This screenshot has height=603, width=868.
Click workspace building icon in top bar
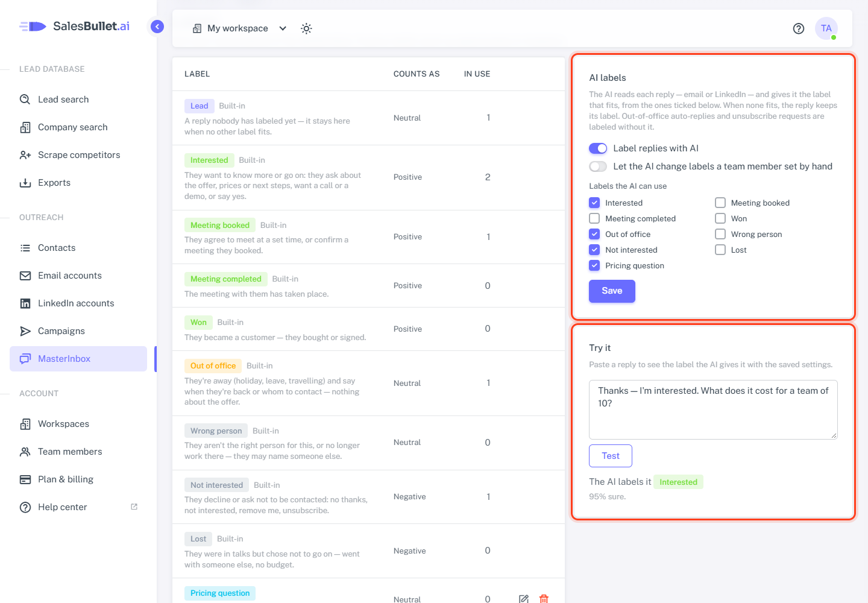pos(197,28)
